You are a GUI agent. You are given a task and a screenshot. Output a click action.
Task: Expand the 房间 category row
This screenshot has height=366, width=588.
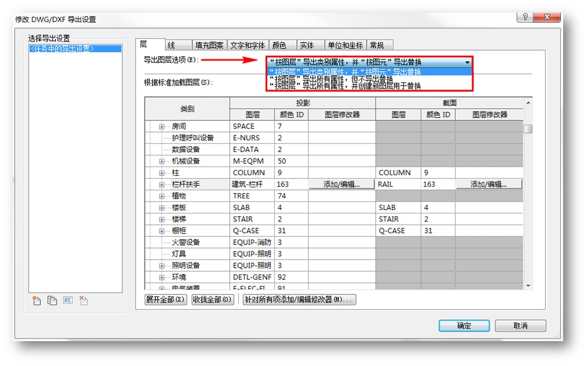(x=161, y=127)
